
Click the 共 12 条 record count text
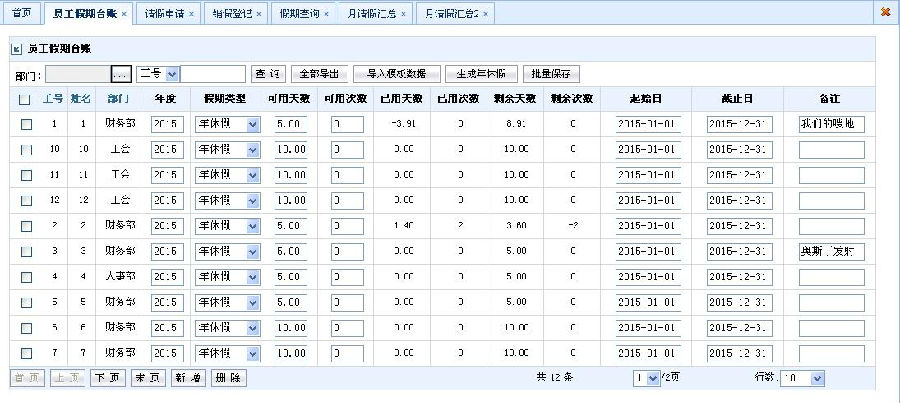click(x=555, y=378)
